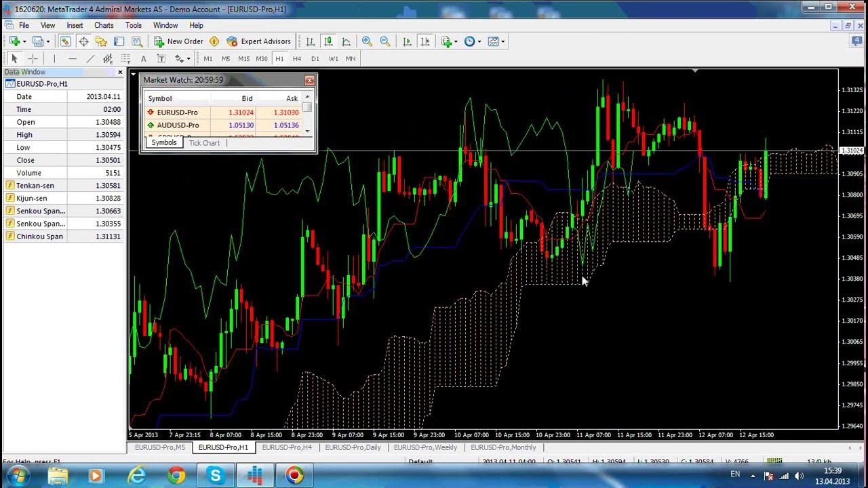
Task: Click the Zoom Out magnifier icon
Action: (384, 41)
